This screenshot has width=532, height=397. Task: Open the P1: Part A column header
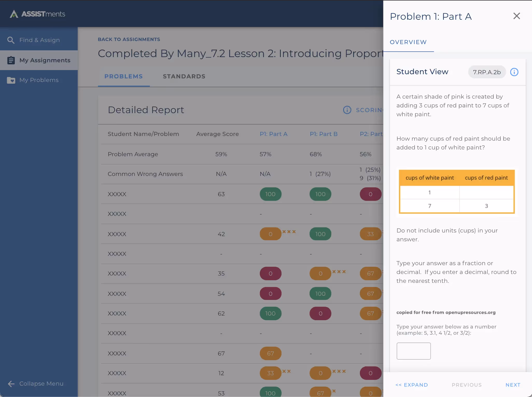[273, 134]
